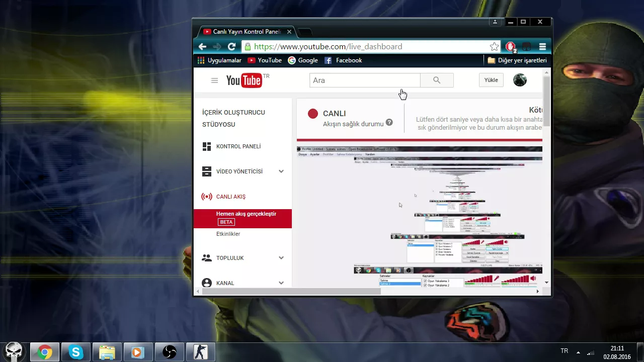The width and height of the screenshot is (644, 362).
Task: Open the account avatar menu
Action: coord(520,80)
